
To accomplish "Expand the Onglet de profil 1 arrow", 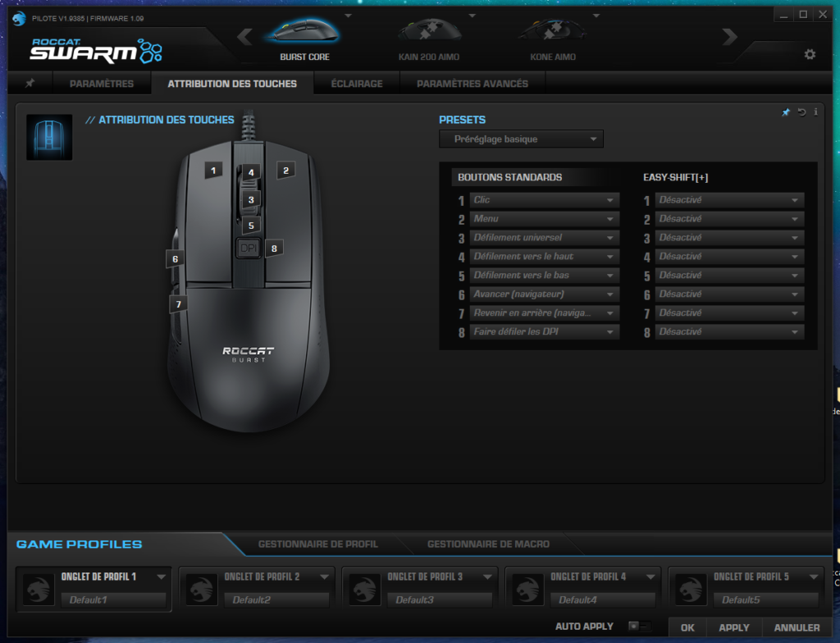I will pyautogui.click(x=161, y=577).
